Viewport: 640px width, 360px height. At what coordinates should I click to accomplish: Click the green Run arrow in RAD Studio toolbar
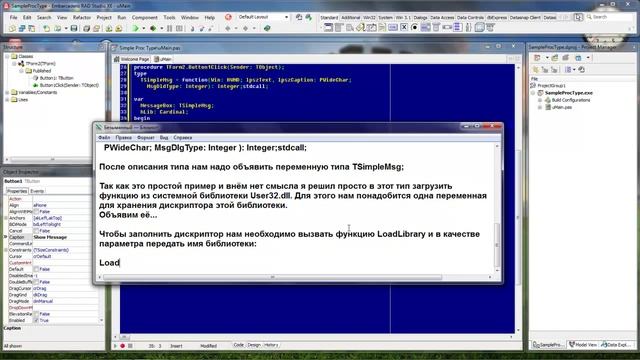click(135, 28)
